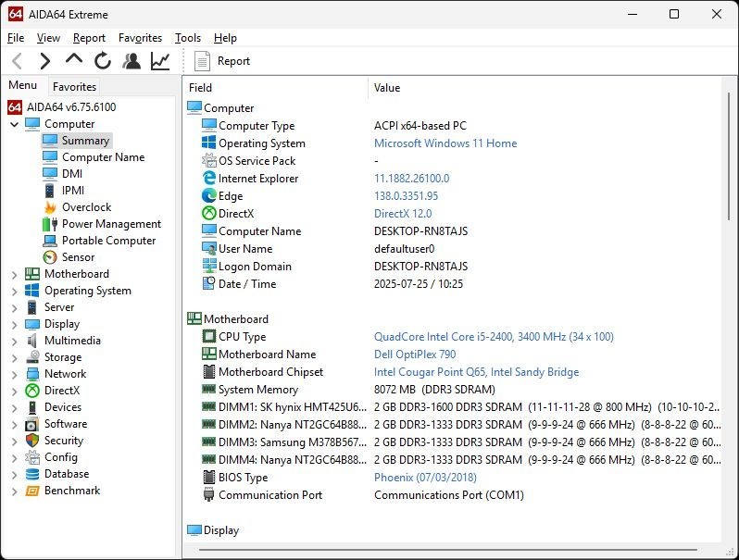739x560 pixels.
Task: Expand the Storage tree node
Action: [x=15, y=358]
